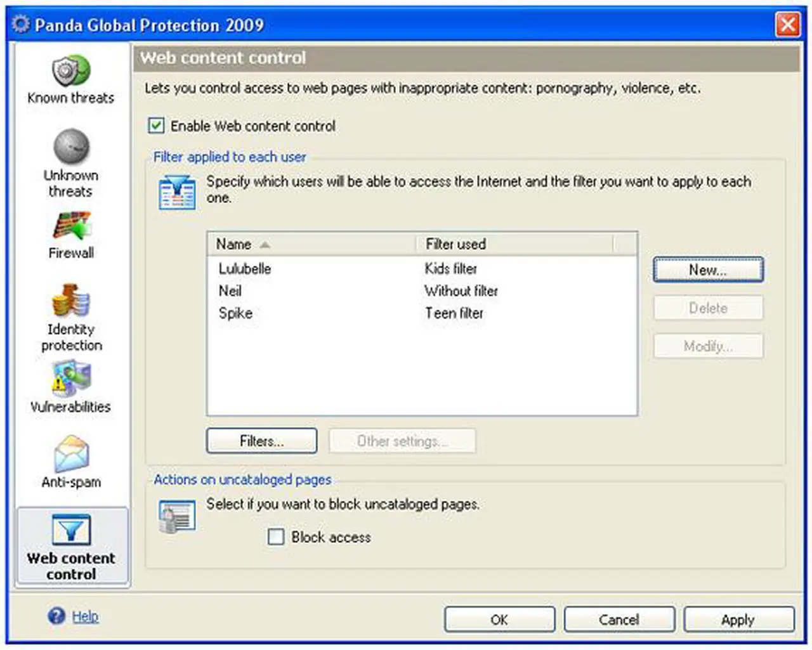Add a user with the New... button
The image size is (812, 650).
[x=708, y=270]
